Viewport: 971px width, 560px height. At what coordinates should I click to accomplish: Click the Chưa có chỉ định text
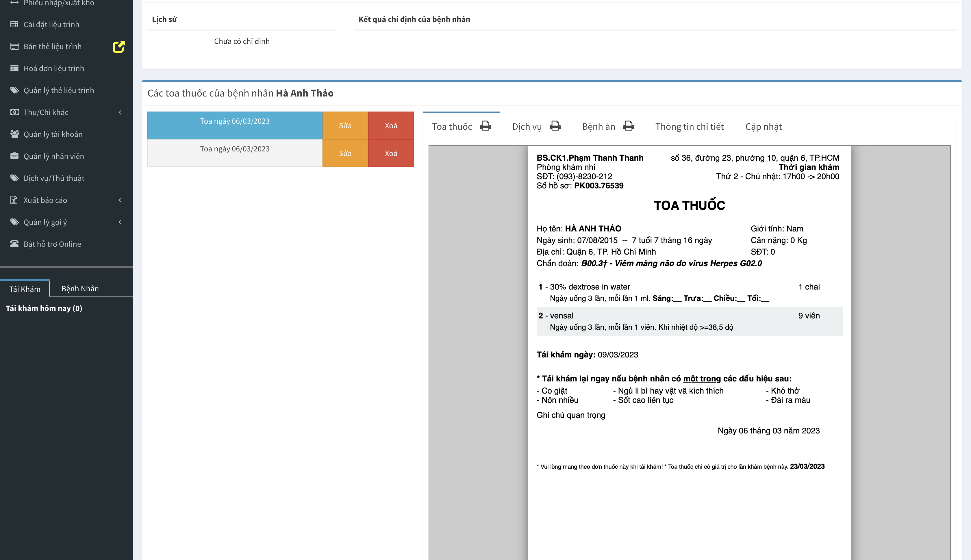[x=242, y=41]
